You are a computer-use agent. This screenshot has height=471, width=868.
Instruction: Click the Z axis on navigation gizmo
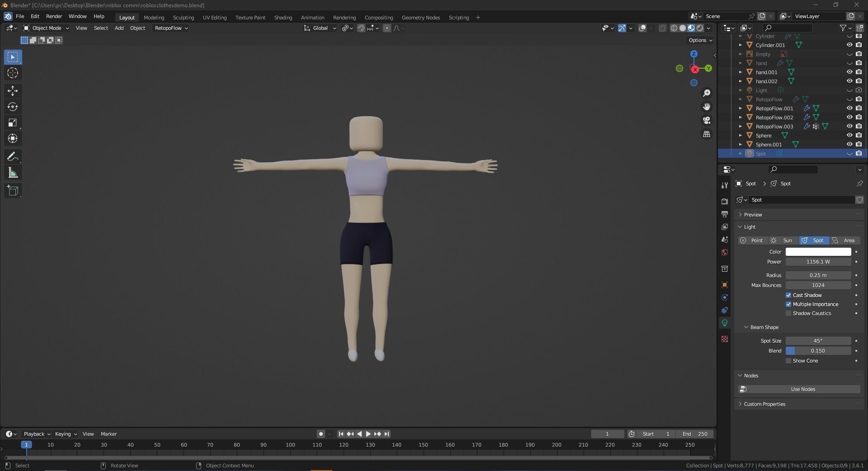coord(694,54)
